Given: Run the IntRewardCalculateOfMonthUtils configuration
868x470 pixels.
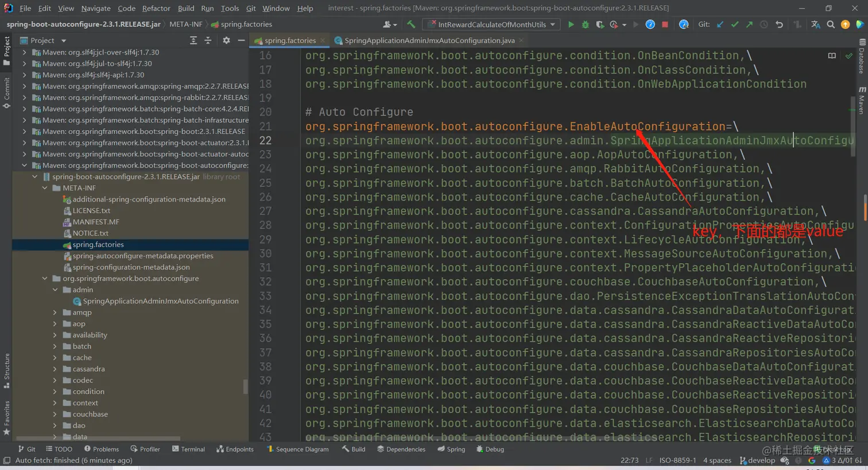Looking at the screenshot, I should point(571,25).
